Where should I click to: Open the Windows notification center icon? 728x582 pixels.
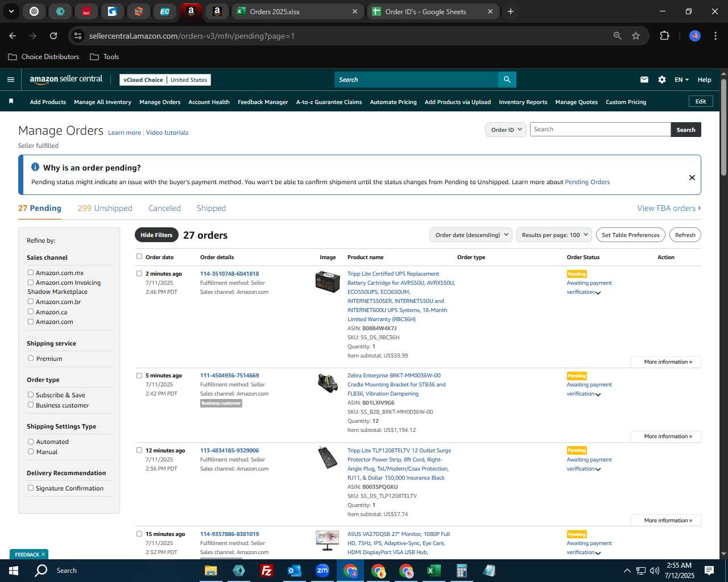tap(709, 571)
